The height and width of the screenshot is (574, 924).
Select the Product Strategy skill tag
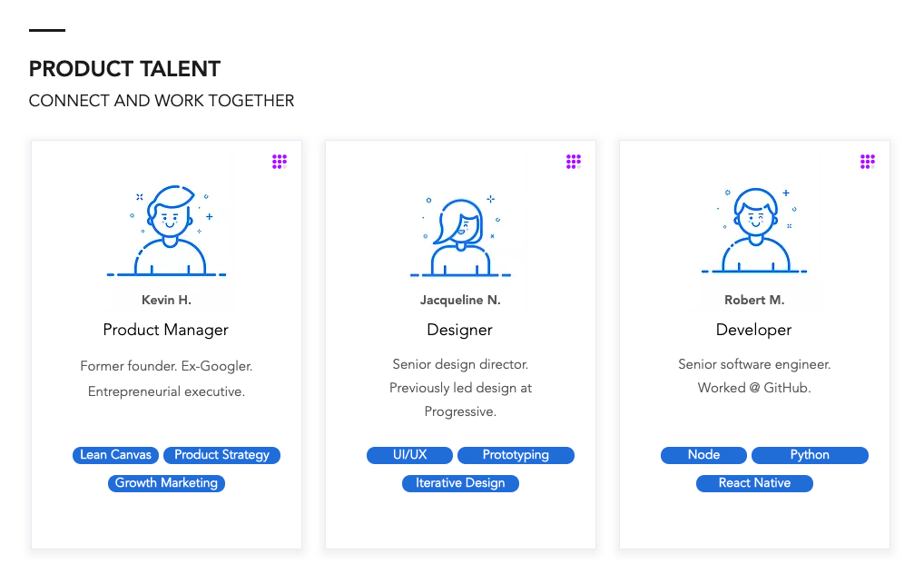click(221, 455)
